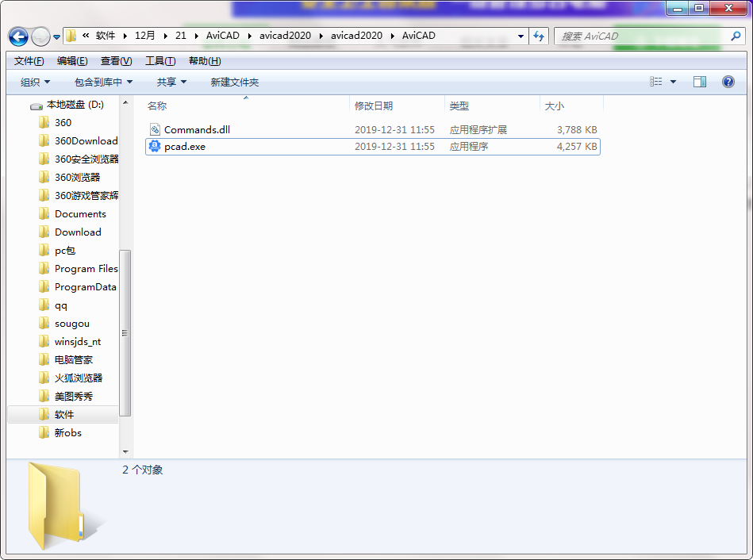Click the greyed Forward arrow button
Screen dimensions: 753x560
pos(40,36)
